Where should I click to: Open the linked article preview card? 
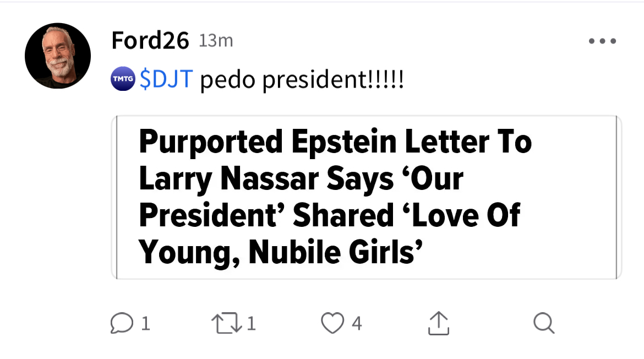coord(366,197)
